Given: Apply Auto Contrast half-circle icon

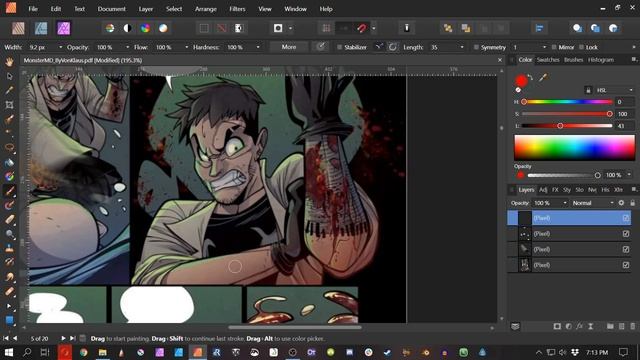Looking at the screenshot, I should pos(127,28).
